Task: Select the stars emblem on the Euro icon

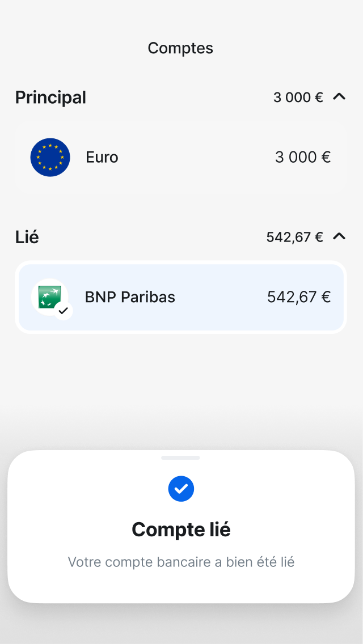Action: (50, 157)
